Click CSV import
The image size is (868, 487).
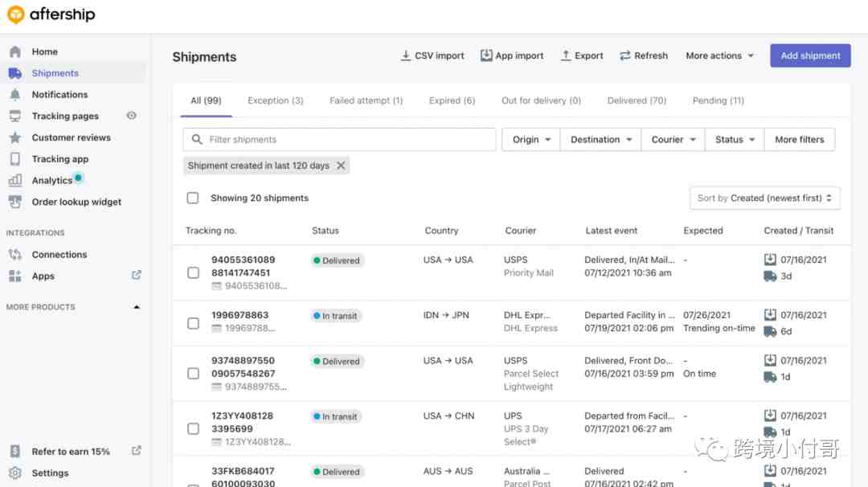click(433, 56)
